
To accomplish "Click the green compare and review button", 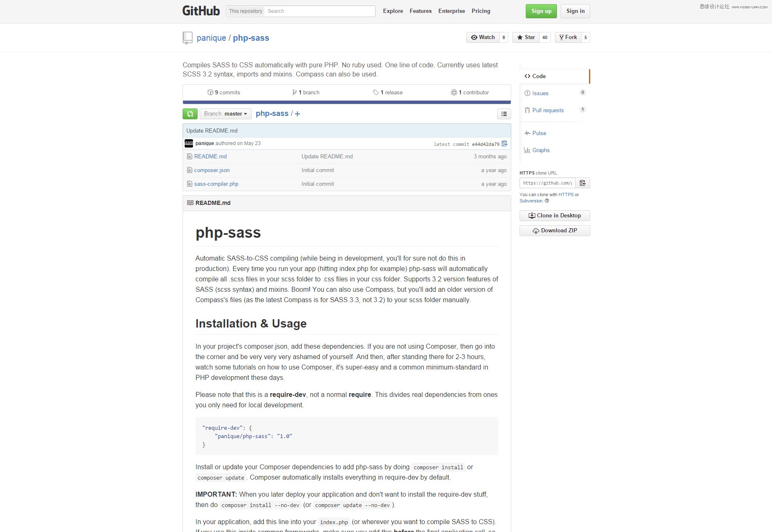I will (x=190, y=114).
